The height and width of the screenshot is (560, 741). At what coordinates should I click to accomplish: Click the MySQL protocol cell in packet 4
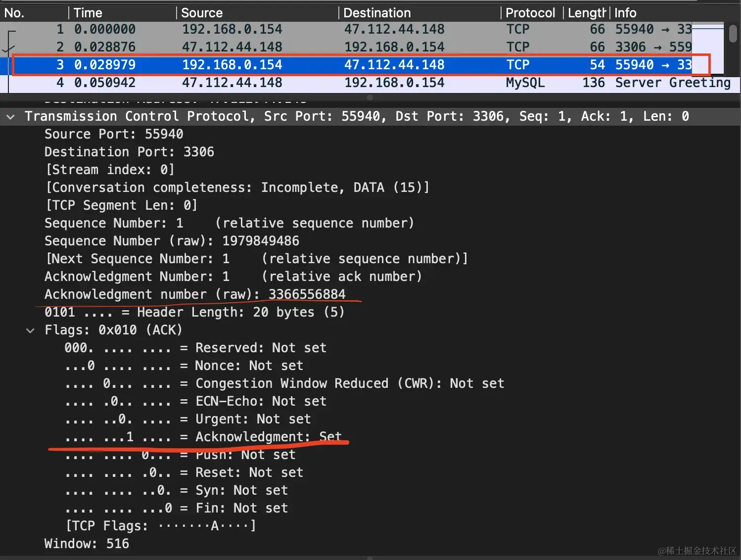click(x=525, y=83)
